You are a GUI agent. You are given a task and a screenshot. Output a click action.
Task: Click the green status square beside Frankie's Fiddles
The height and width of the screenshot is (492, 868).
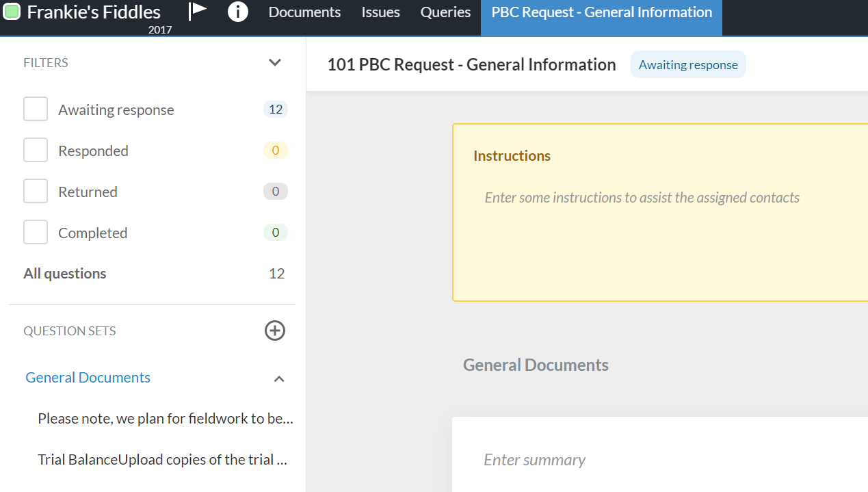(12, 12)
